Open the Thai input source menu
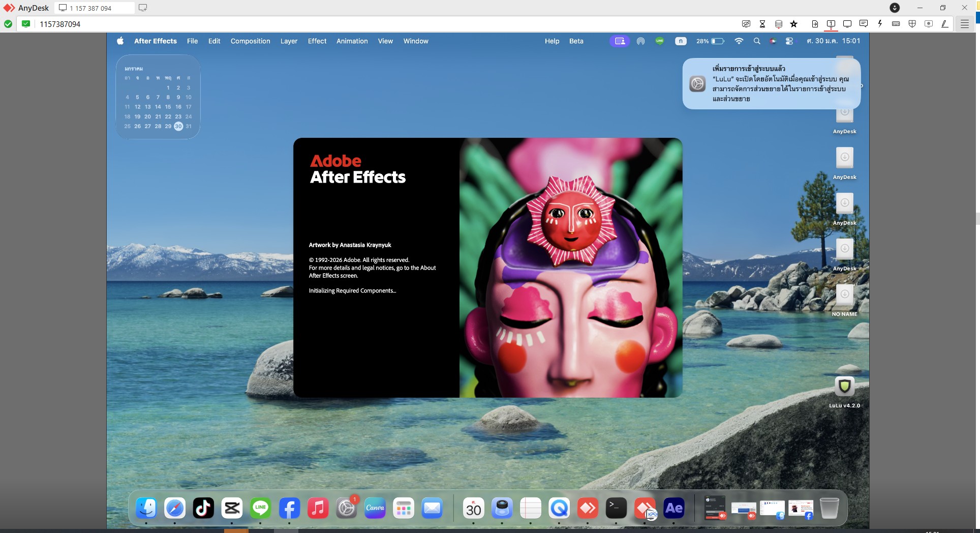This screenshot has height=533, width=980. coord(681,41)
